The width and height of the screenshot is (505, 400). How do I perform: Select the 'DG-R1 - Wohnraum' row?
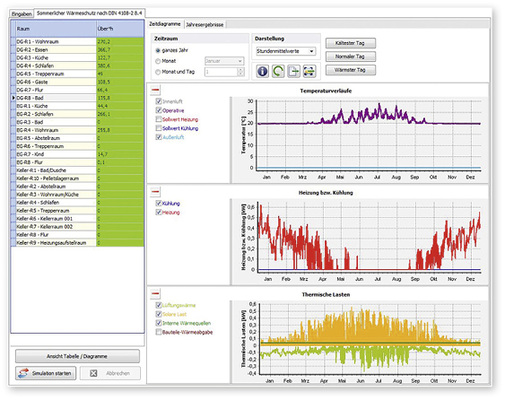(x=77, y=42)
